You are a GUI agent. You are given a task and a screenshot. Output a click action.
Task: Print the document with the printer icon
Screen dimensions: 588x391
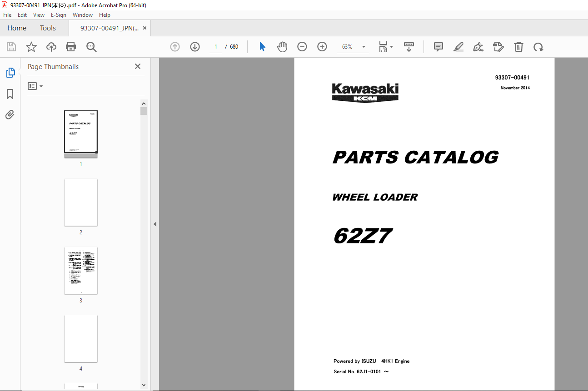[71, 47]
